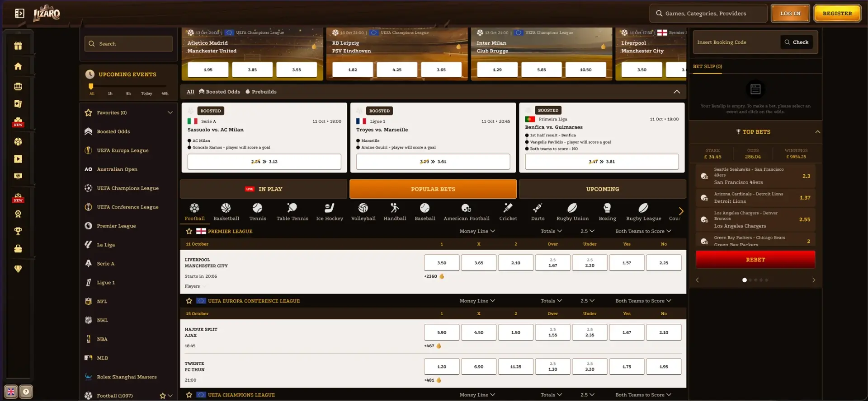Change language with the UK flag icon
This screenshot has height=401, width=868.
pos(11,392)
